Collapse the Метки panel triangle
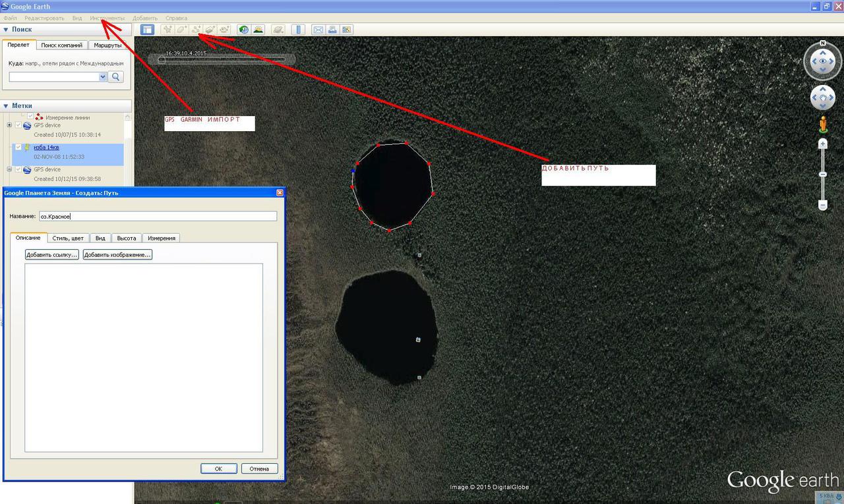Screen dimensions: 844x504 pos(6,105)
